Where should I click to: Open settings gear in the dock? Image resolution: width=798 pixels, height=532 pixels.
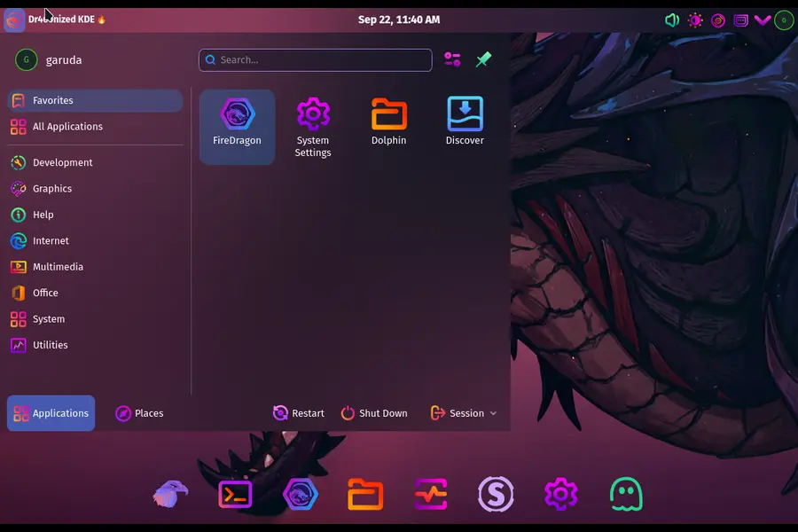coord(561,494)
